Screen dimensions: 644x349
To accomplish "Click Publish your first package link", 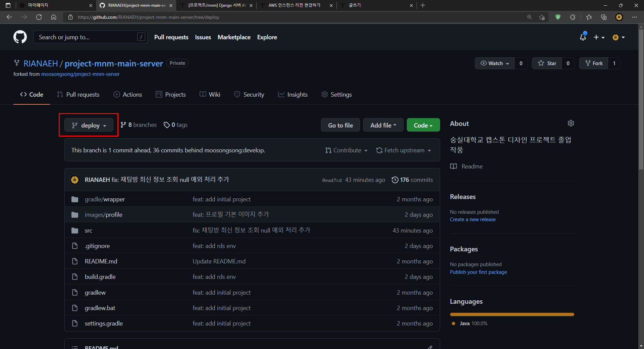I will (478, 272).
